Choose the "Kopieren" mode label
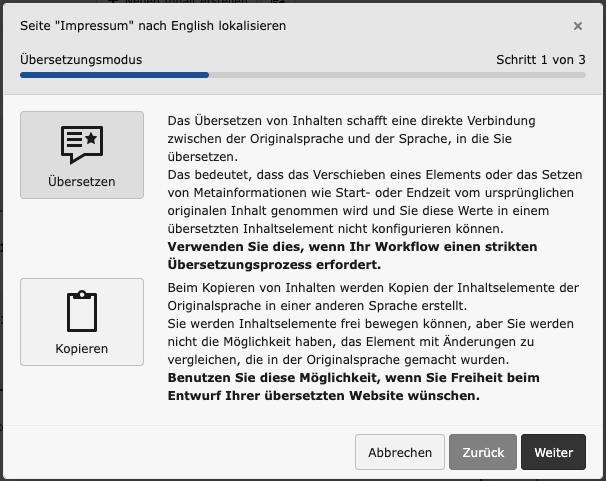606x481 pixels. (82, 349)
